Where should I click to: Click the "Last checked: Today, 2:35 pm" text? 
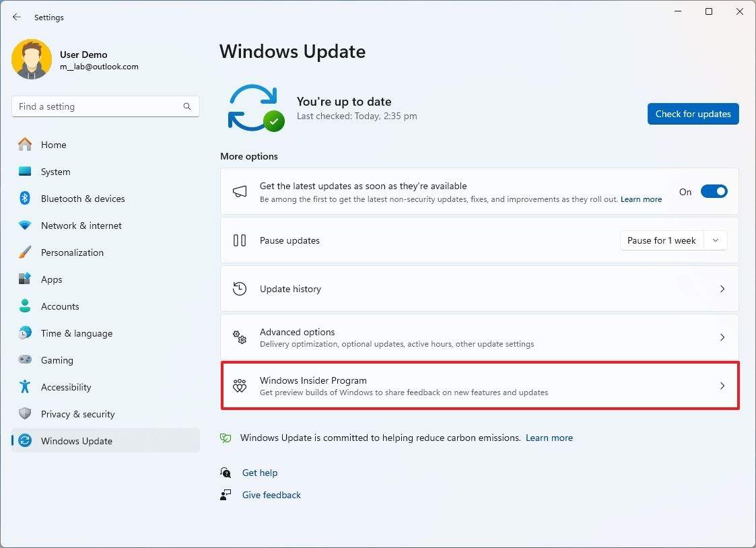[x=357, y=116]
